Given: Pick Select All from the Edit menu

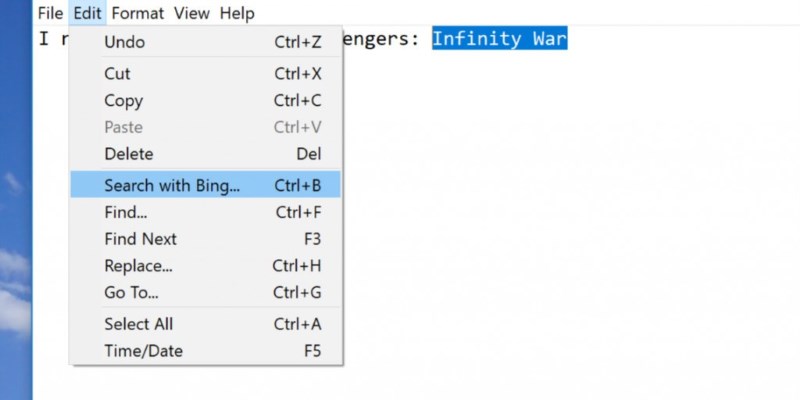Looking at the screenshot, I should (x=138, y=324).
